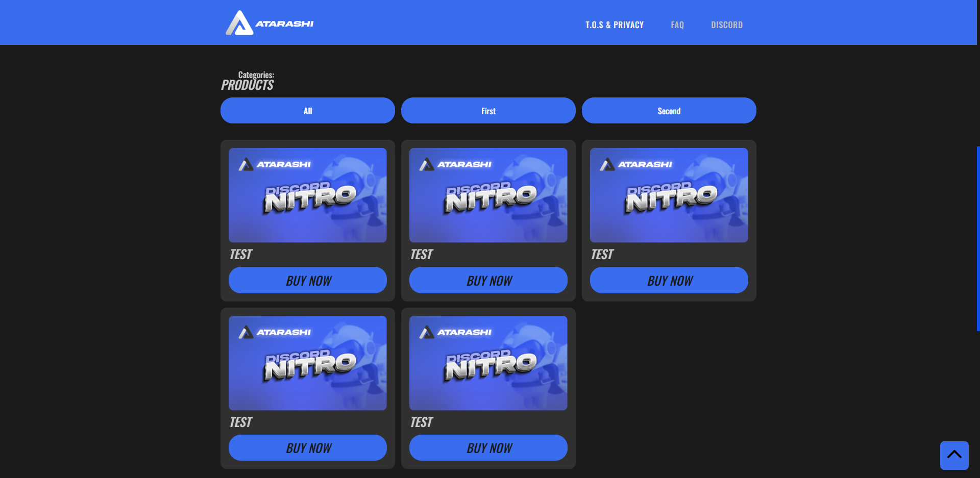Image resolution: width=980 pixels, height=478 pixels.
Task: Open the Discord navigation link
Action: point(726,24)
